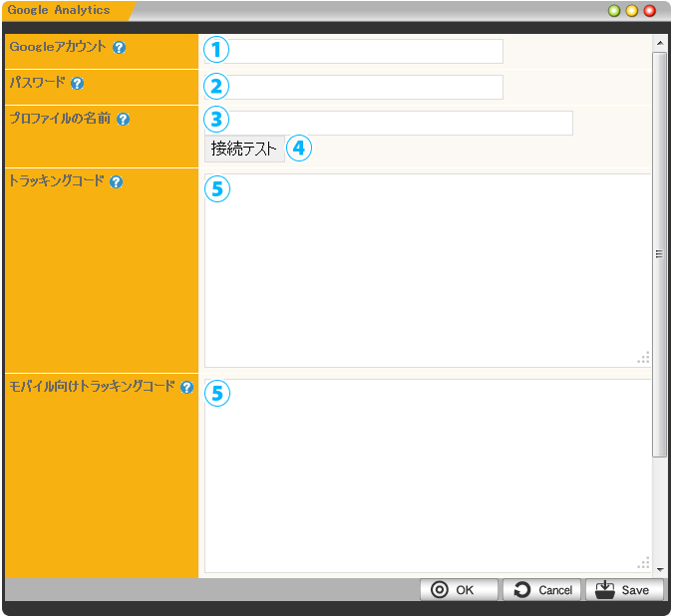Open help icon beside トラッキングコード
Screen dimensions: 673x616
pyautogui.click(x=117, y=181)
